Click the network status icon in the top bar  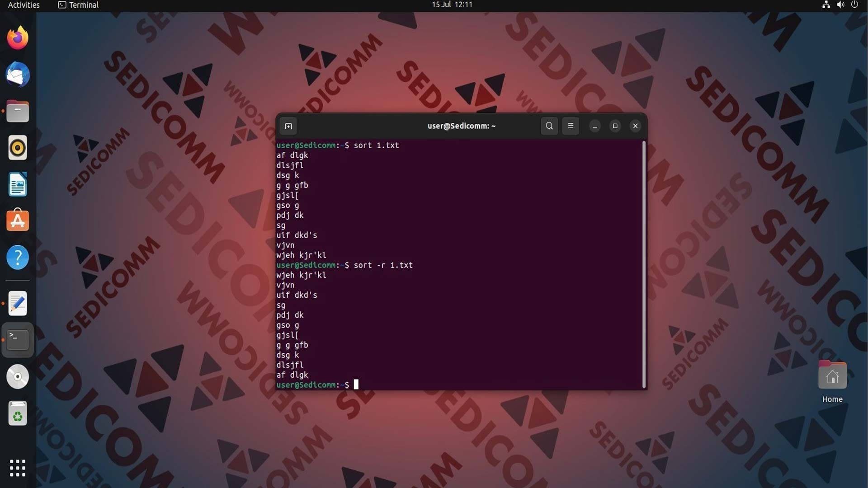[826, 5]
